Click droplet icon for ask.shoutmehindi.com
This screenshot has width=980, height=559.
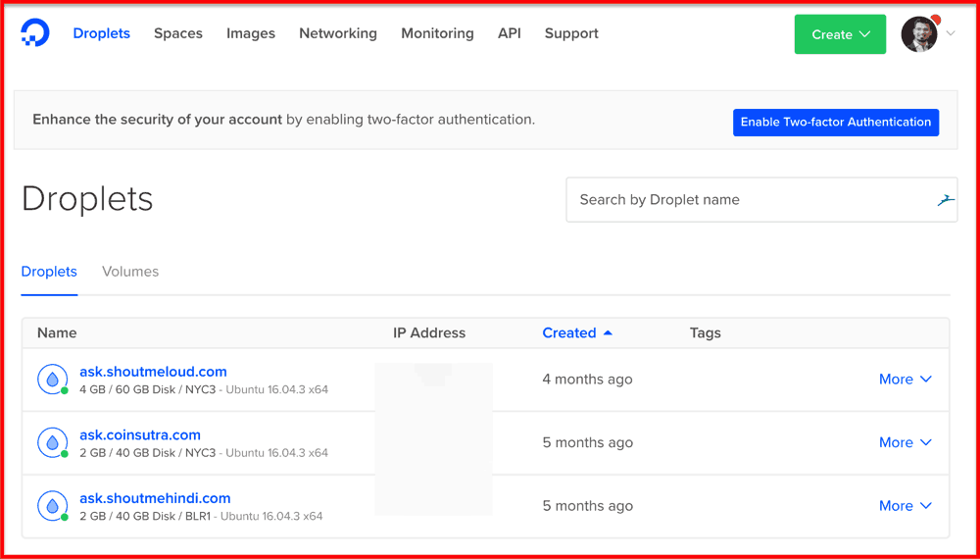click(53, 506)
